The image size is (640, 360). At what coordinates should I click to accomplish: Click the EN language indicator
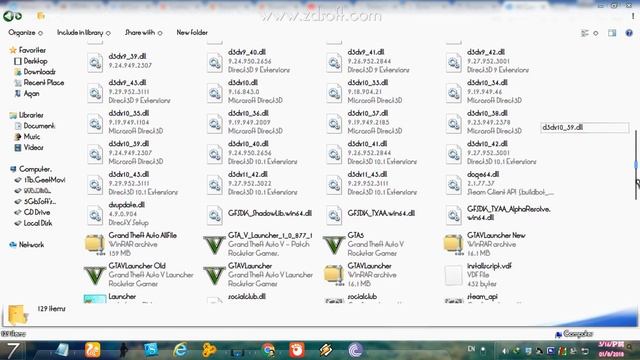point(471,349)
